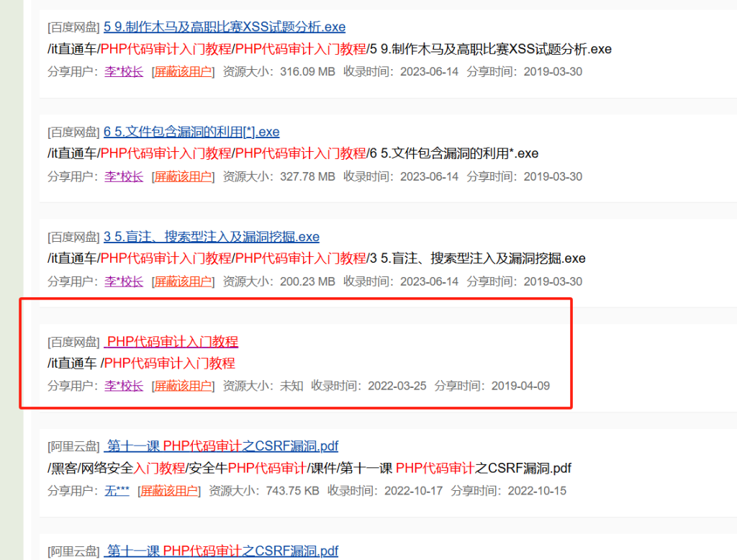Open the 文件包含漏洞的利用 exe file link

point(191,132)
